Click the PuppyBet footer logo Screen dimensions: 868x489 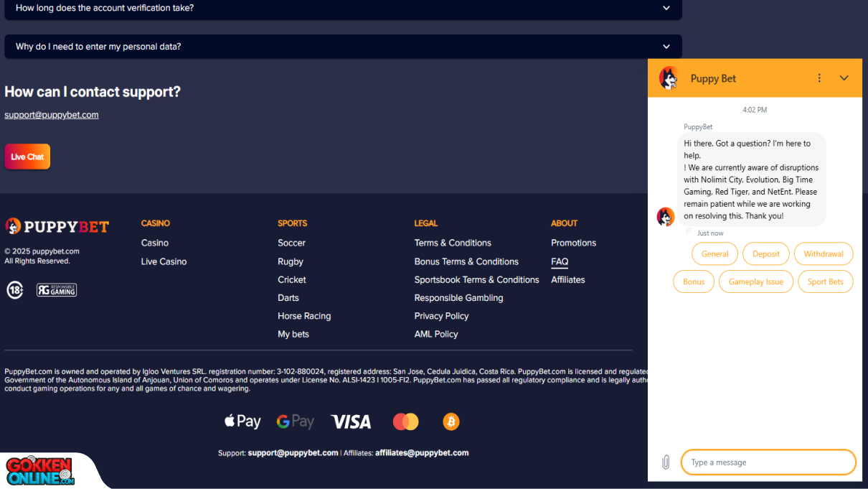click(x=57, y=226)
